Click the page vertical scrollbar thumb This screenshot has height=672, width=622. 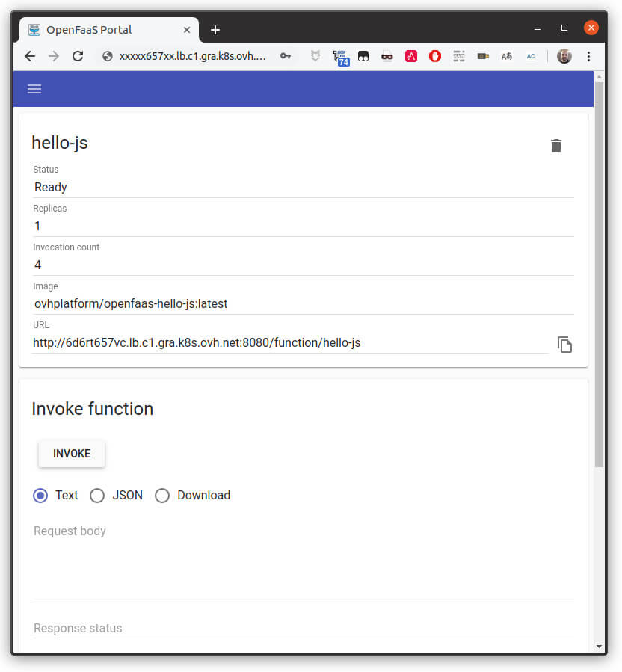599,269
